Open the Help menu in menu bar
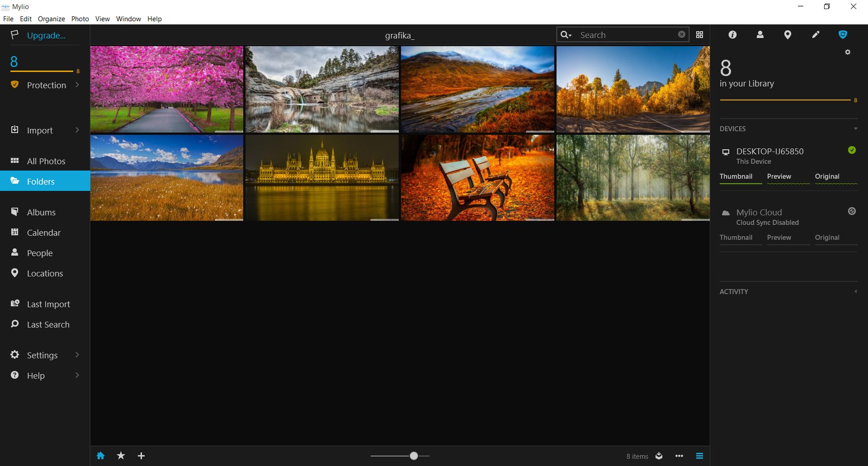This screenshot has width=868, height=466. point(154,19)
